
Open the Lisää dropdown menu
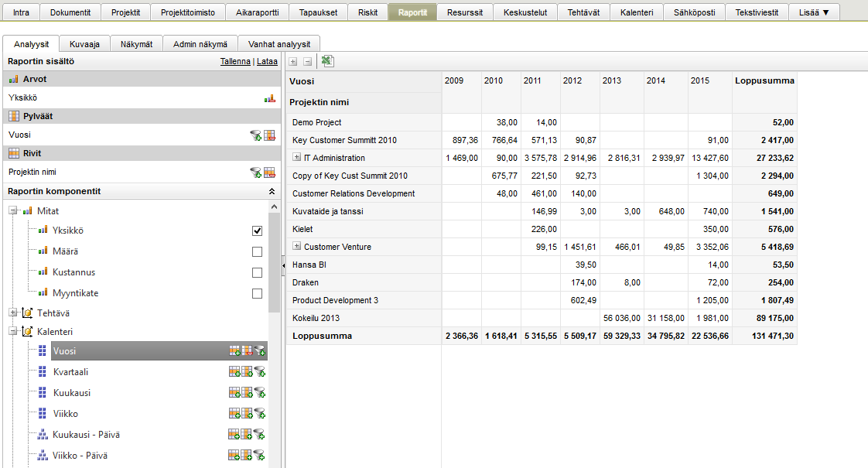815,12
